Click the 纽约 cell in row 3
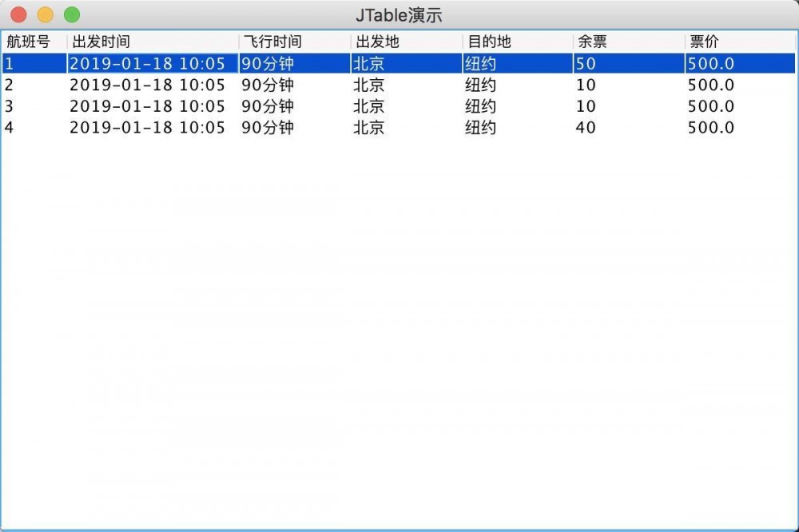799x532 pixels. [480, 106]
